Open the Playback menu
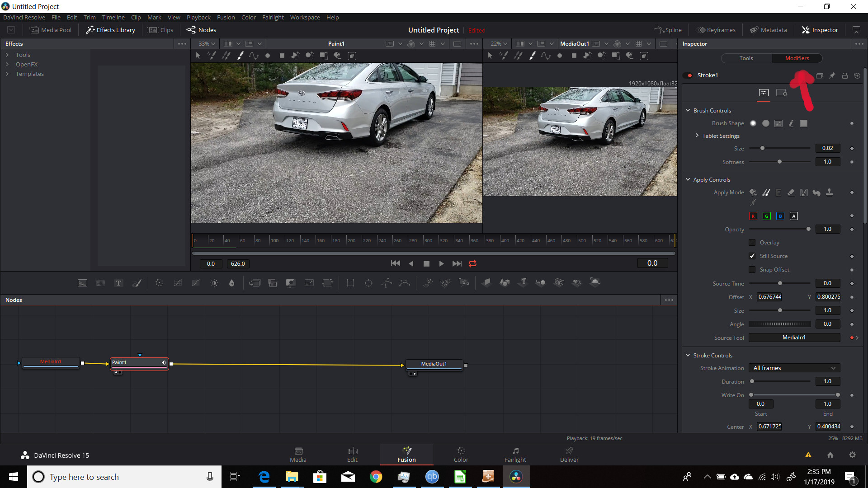 click(198, 17)
